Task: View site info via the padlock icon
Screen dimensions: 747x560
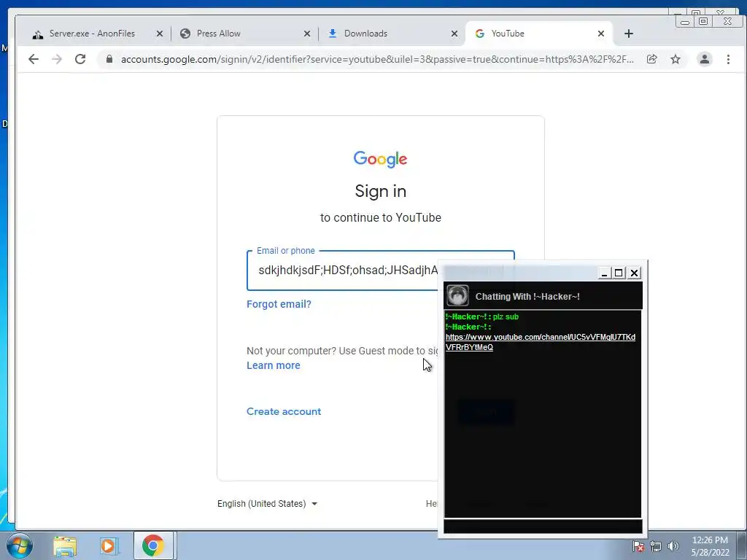Action: [x=109, y=59]
